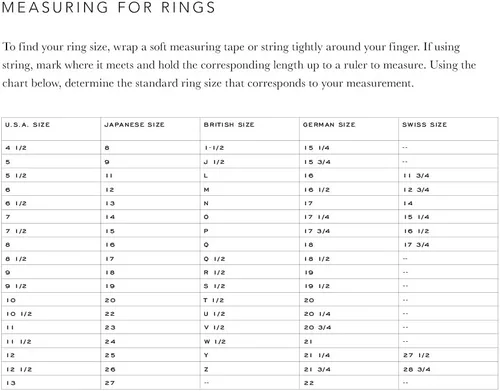Click the Swiss Size column header

[448, 129]
